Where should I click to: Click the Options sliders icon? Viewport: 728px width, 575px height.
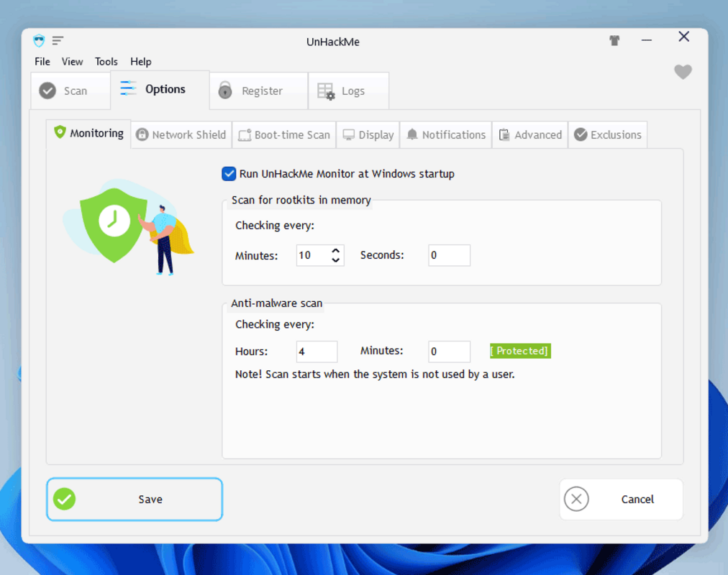point(128,88)
